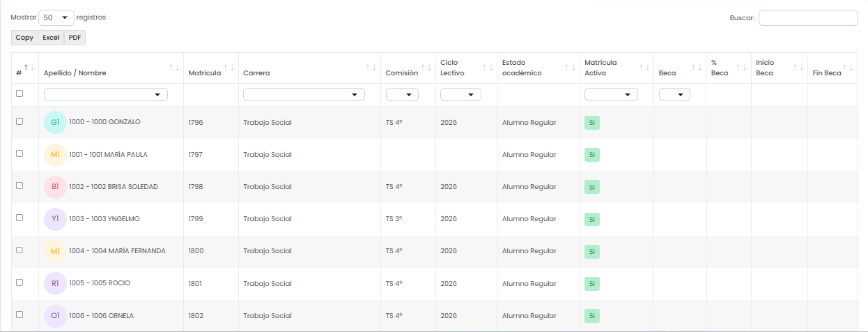Check the box for 1002 BRISA SOLEDAD

click(x=20, y=186)
